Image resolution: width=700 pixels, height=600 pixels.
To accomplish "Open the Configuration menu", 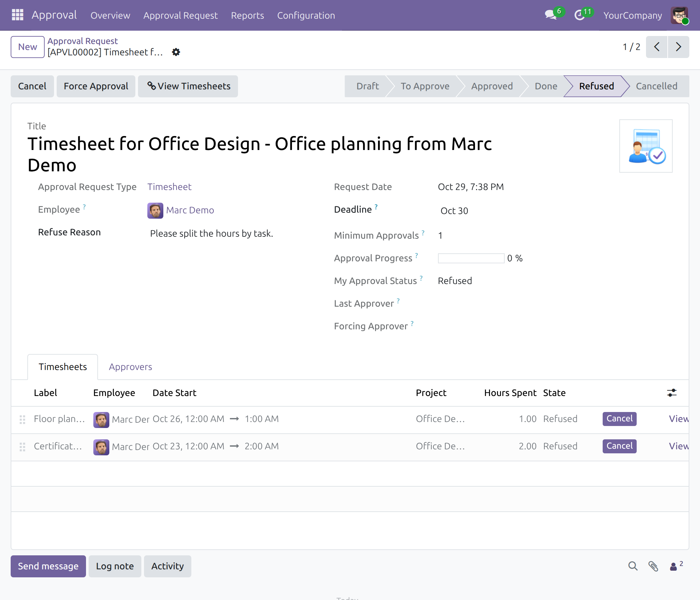I will [306, 15].
